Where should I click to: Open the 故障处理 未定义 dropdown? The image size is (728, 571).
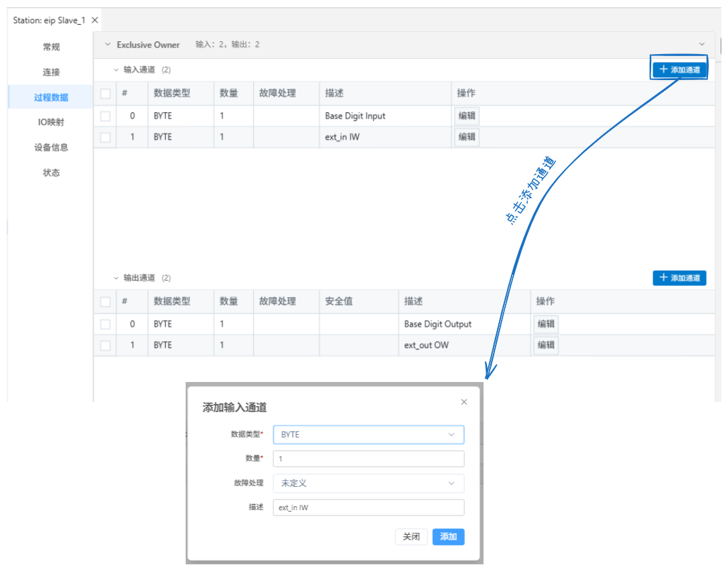pos(368,484)
